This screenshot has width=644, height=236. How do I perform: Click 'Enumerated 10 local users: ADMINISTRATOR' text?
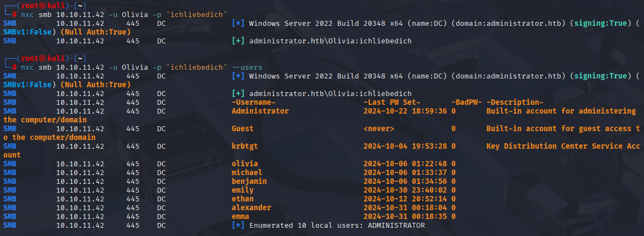tap(337, 226)
